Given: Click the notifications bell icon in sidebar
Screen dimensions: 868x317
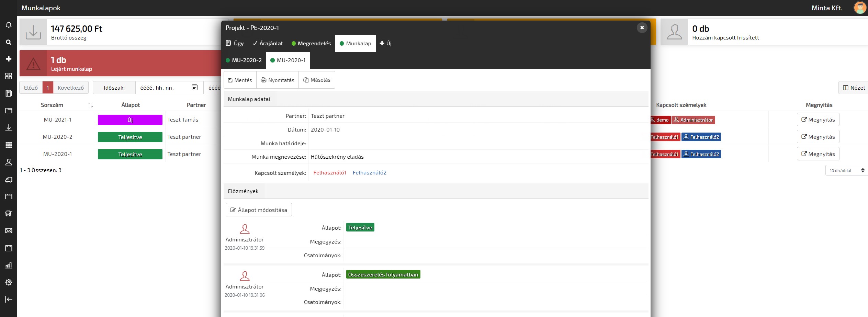Looking at the screenshot, I should click(9, 25).
